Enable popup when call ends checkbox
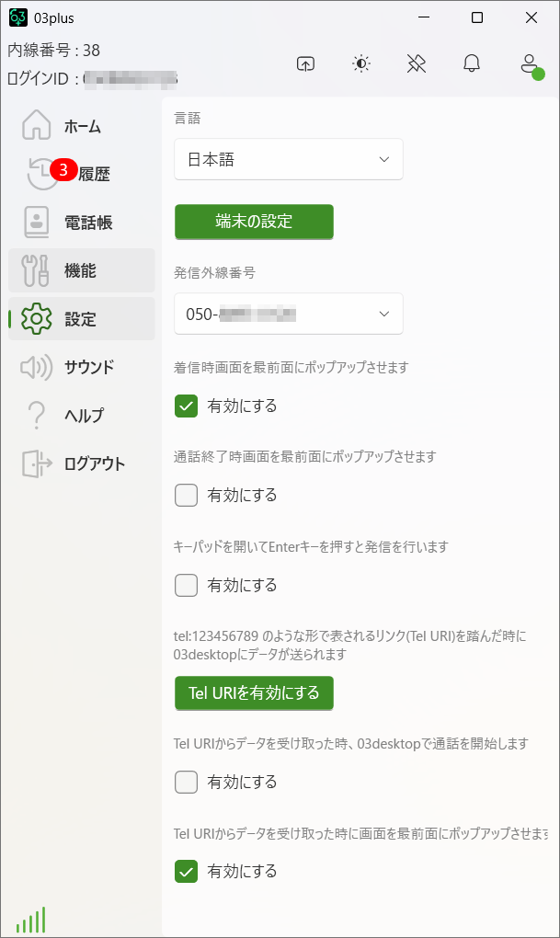The height and width of the screenshot is (938, 560). [x=187, y=496]
